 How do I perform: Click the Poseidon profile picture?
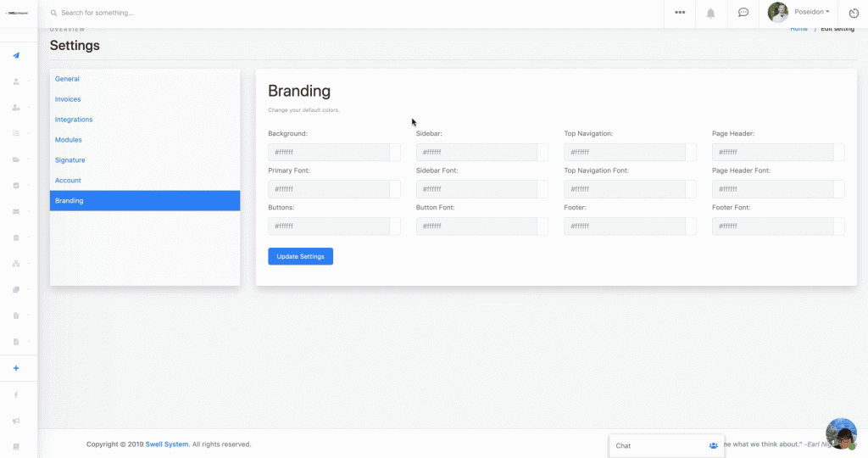click(x=778, y=12)
